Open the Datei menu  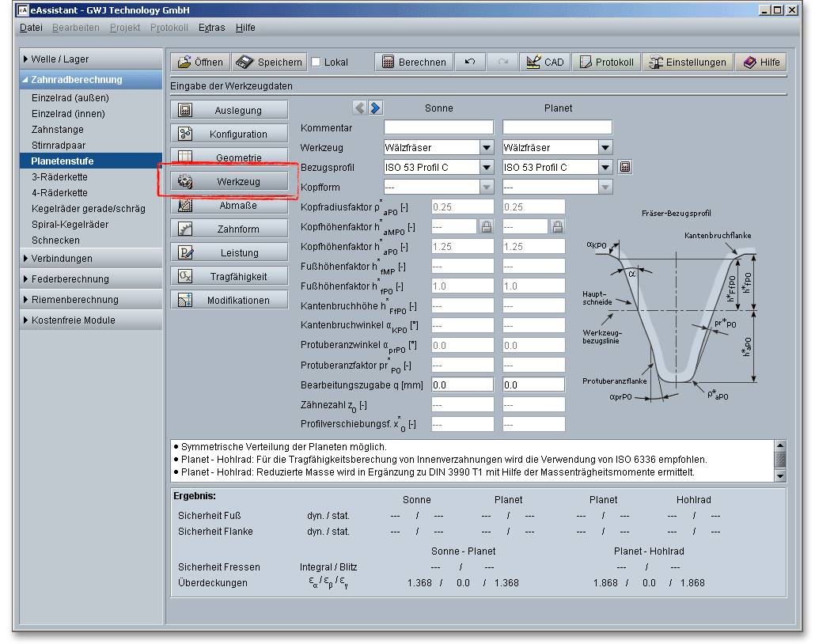31,28
